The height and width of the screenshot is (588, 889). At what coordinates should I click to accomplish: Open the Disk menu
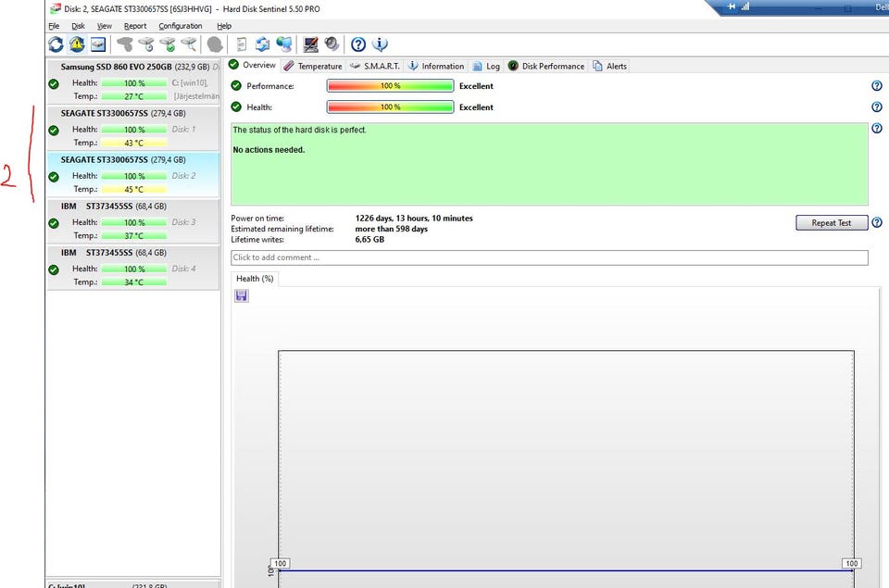[x=79, y=26]
